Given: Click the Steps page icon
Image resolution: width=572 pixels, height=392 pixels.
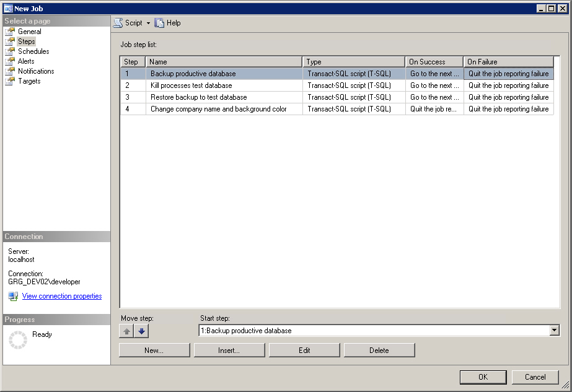Looking at the screenshot, I should (10, 41).
